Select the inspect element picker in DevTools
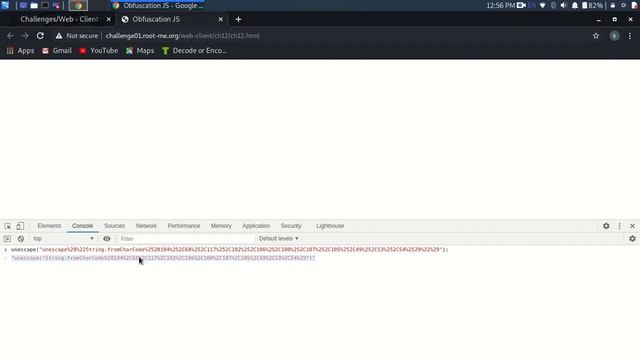 pos(8,226)
